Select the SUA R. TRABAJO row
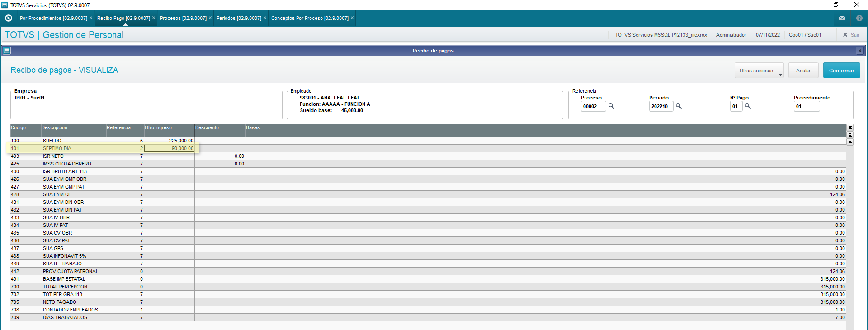This screenshot has width=868, height=330. 428,264
